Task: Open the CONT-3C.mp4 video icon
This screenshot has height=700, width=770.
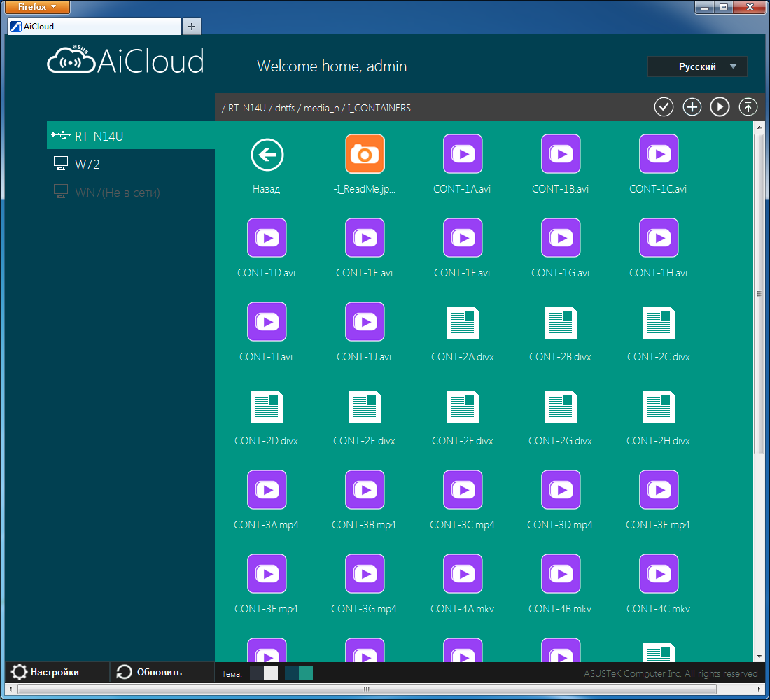Action: coord(463,490)
